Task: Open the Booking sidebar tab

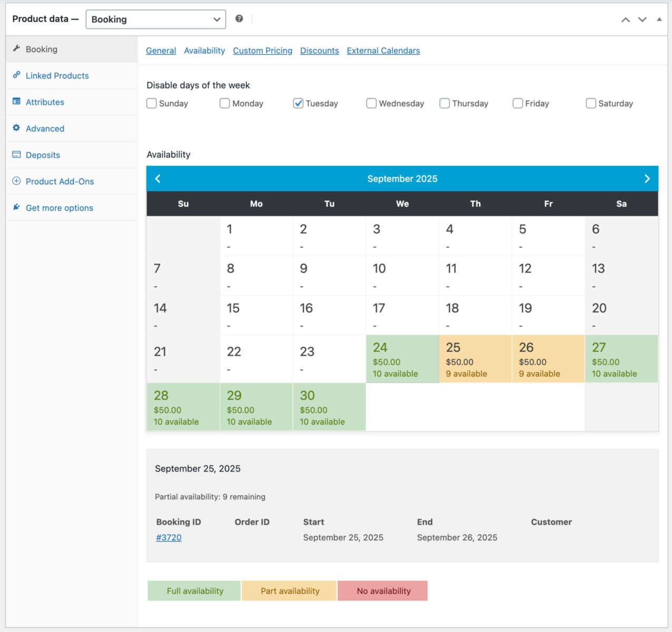Action: pos(72,50)
